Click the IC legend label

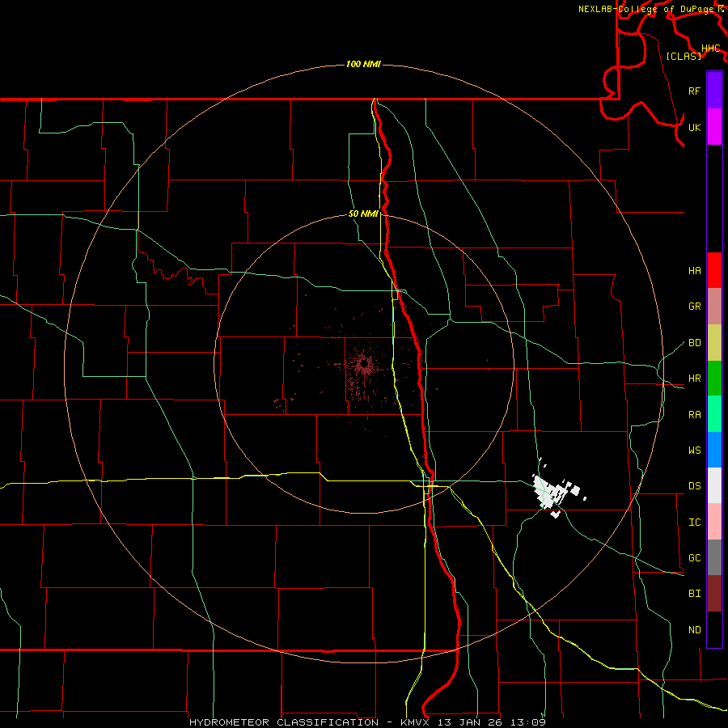(x=694, y=523)
